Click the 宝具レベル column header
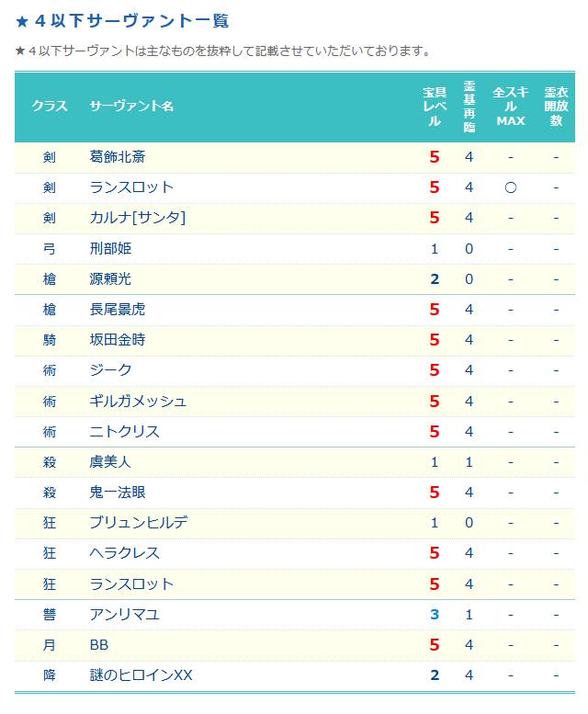The width and height of the screenshot is (588, 714). click(x=435, y=107)
